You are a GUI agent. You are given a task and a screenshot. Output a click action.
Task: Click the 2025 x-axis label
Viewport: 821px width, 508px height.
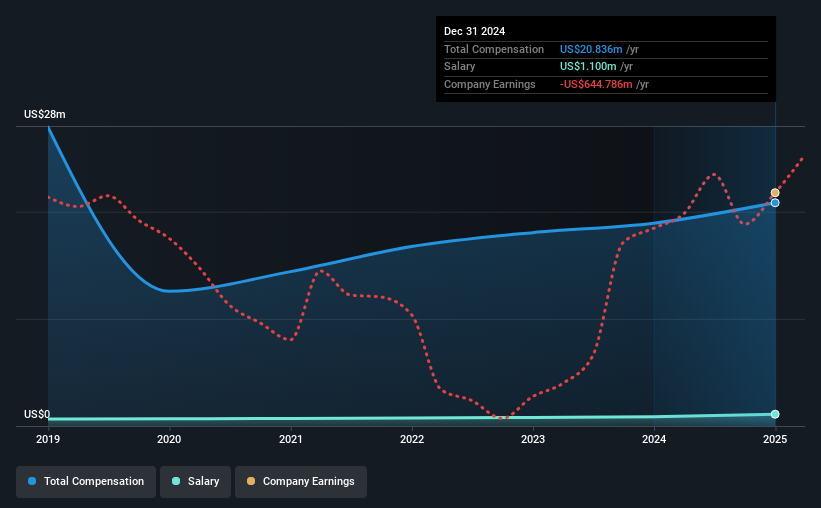(x=775, y=439)
